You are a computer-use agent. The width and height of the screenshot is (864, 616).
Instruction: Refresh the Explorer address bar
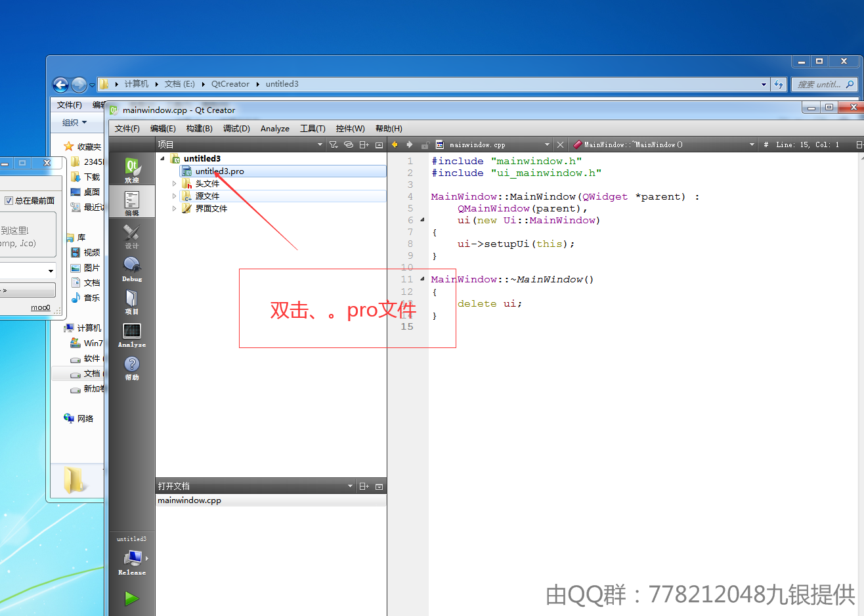coord(779,84)
